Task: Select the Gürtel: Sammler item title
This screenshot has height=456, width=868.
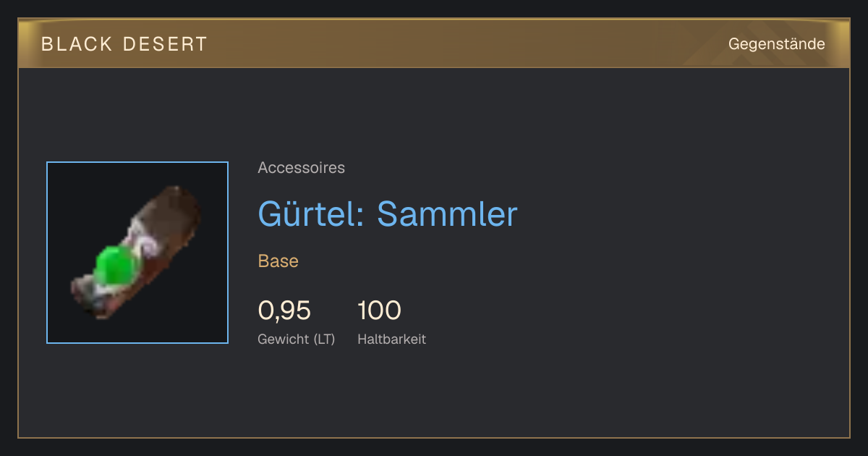Action: pyautogui.click(x=388, y=214)
